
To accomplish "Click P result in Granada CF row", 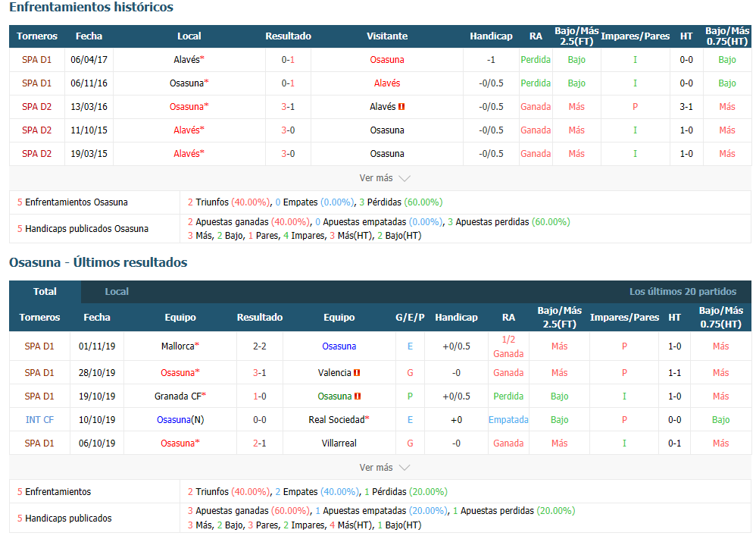I will [410, 396].
